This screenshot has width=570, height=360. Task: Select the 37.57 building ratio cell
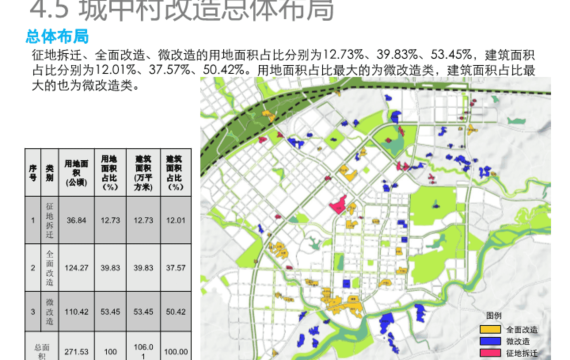[x=176, y=268]
